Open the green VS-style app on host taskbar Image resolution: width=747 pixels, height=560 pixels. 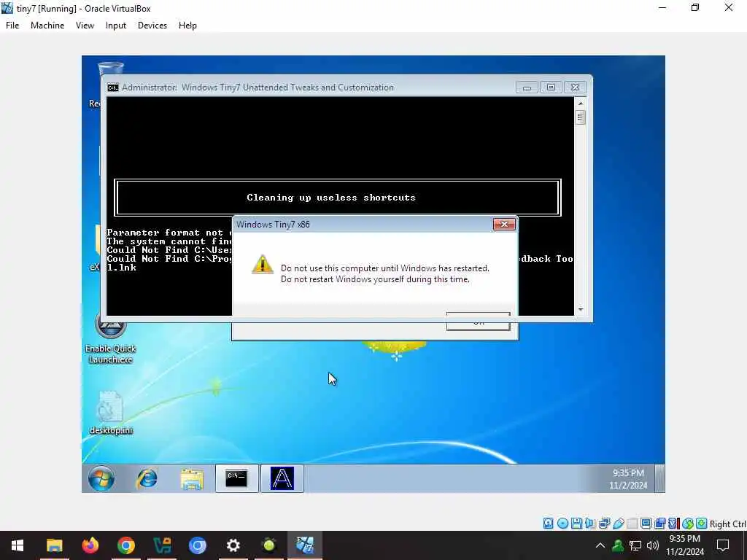pyautogui.click(x=161, y=545)
